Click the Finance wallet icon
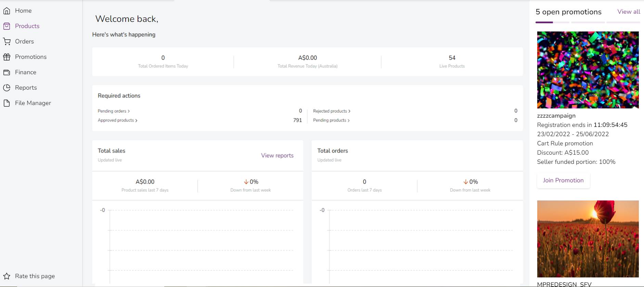The width and height of the screenshot is (644, 287). [7, 73]
